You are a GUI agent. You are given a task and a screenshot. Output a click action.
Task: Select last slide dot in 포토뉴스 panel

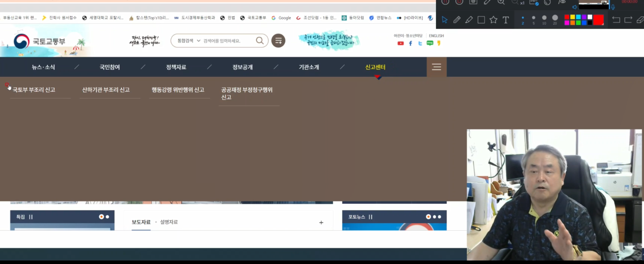pyautogui.click(x=439, y=217)
